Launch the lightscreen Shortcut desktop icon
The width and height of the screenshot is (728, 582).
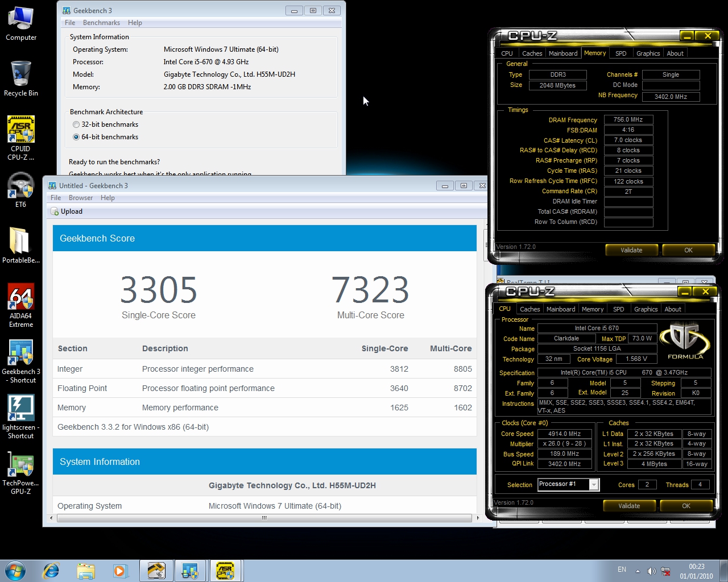tap(21, 417)
